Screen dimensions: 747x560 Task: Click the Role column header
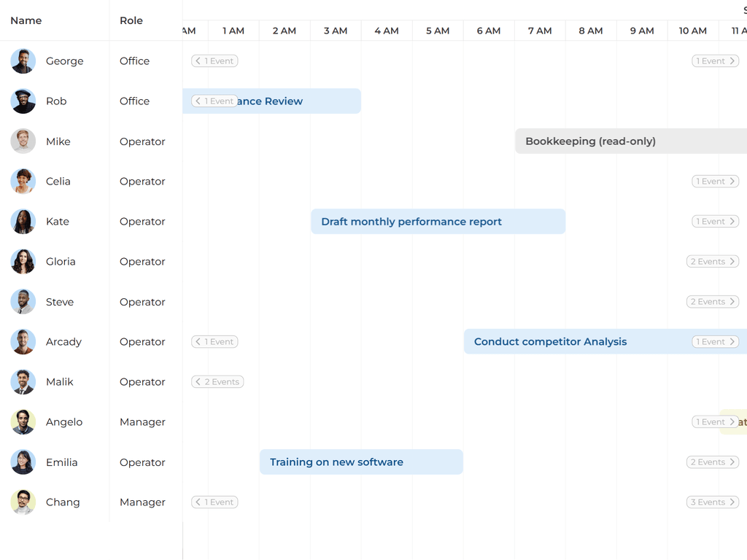tap(131, 20)
